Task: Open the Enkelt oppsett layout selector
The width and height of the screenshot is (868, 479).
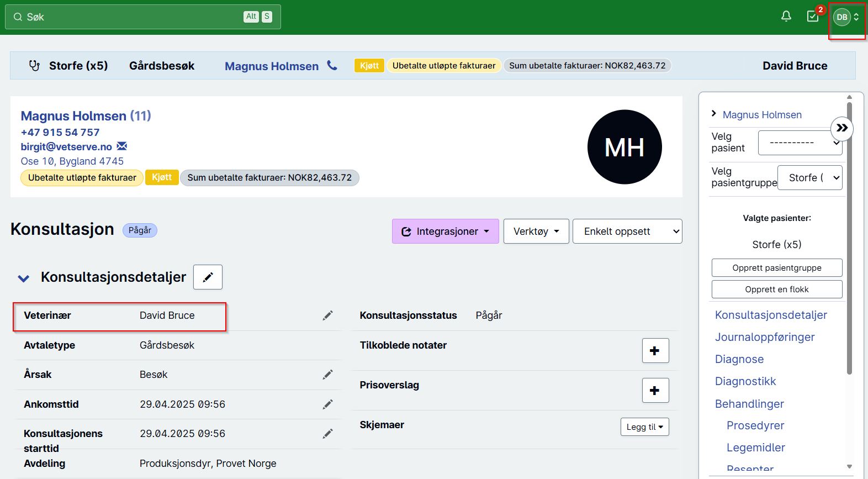Action: (627, 231)
